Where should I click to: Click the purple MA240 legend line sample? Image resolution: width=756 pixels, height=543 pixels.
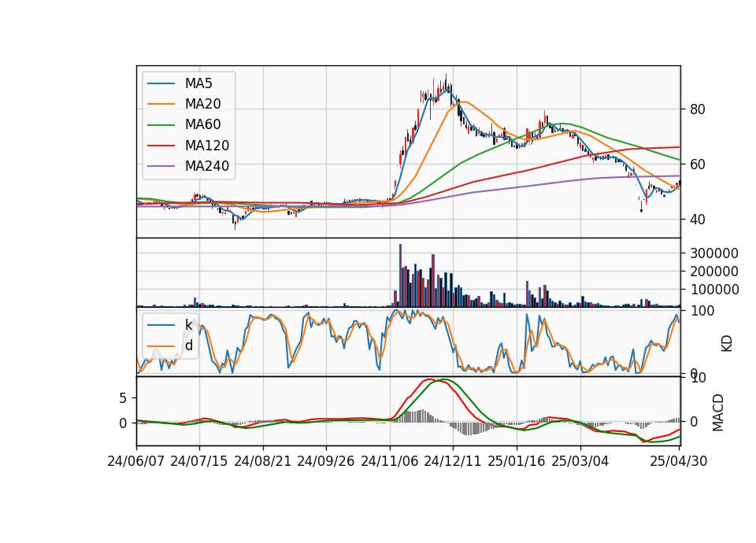point(161,166)
